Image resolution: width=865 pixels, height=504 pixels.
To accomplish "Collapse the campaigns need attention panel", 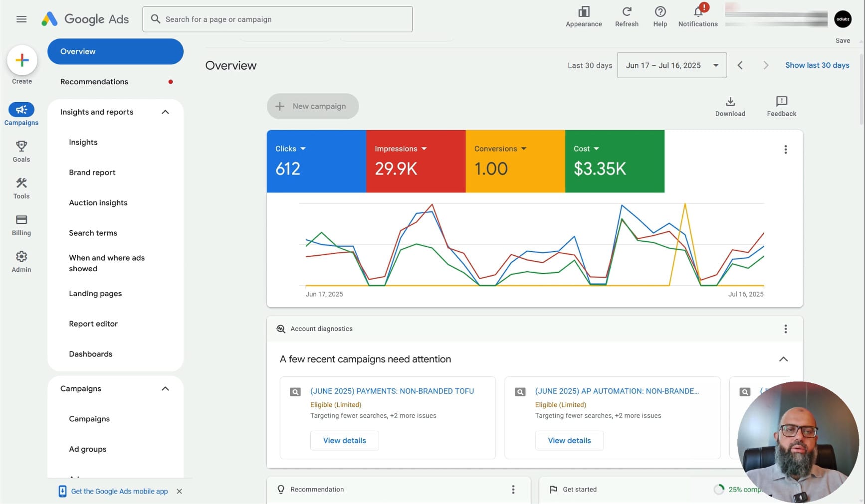I will tap(783, 359).
